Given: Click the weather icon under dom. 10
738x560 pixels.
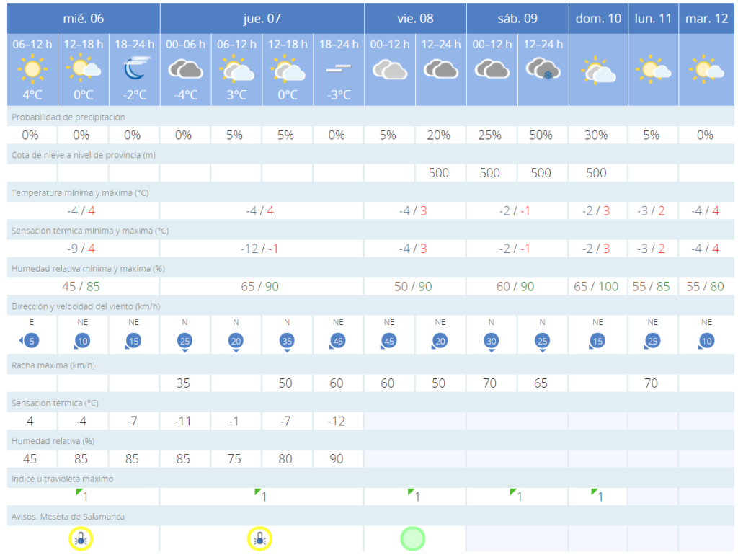Looking at the screenshot, I should 598,71.
